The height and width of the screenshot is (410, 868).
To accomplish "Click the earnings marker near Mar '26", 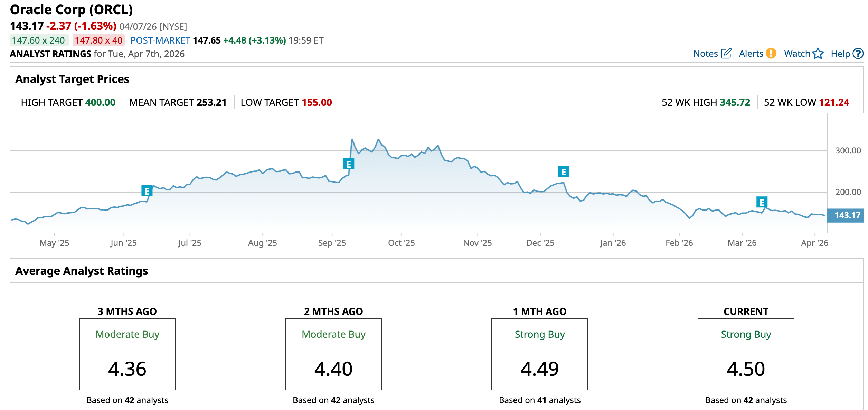I will pos(762,202).
